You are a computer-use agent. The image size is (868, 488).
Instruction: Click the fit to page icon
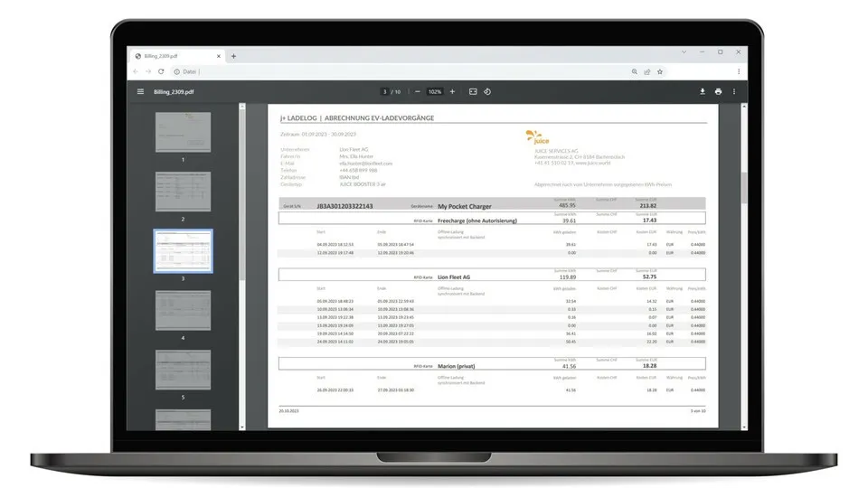tap(473, 92)
